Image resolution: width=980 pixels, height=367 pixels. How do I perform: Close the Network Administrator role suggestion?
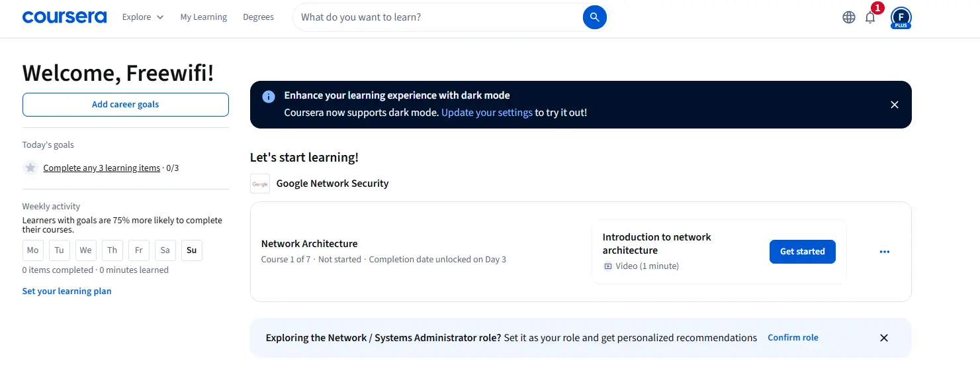(x=884, y=338)
